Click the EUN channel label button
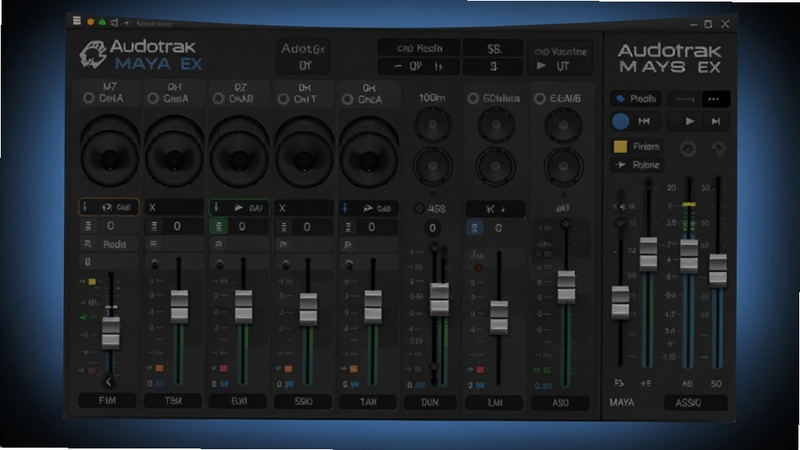The height and width of the screenshot is (450, 800). (238, 401)
